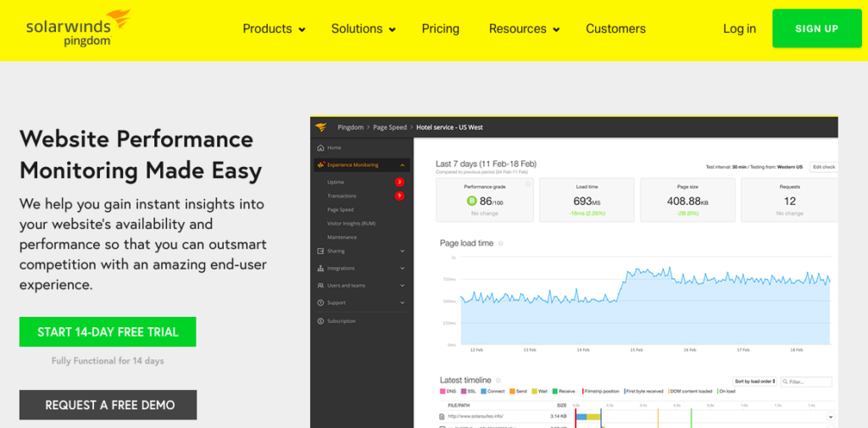Image resolution: width=868 pixels, height=428 pixels.
Task: Click the timeline Filter input field
Action: pos(807,381)
